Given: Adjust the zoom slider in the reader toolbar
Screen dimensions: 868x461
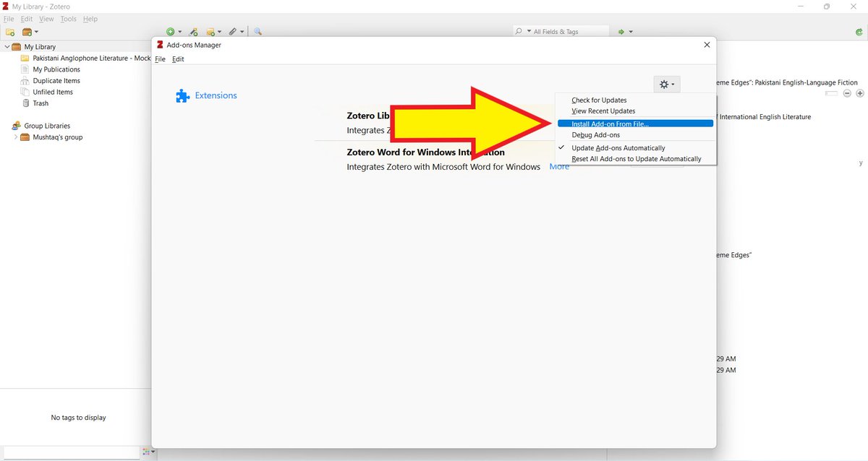Looking at the screenshot, I should coord(830,92).
